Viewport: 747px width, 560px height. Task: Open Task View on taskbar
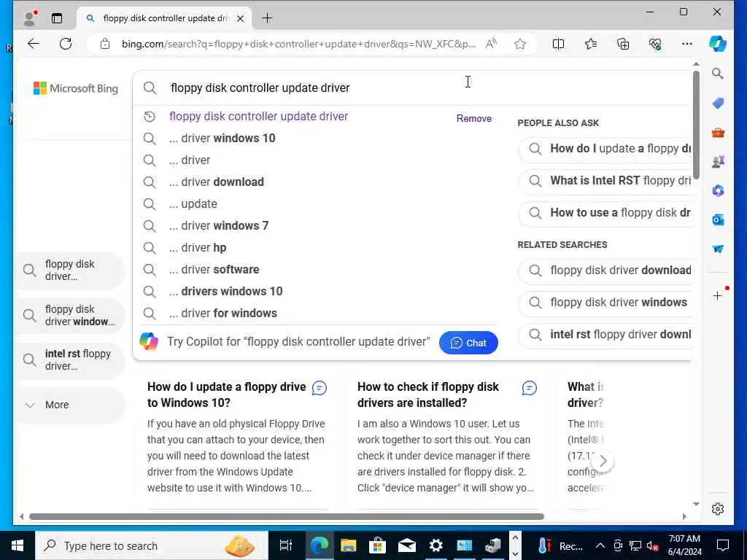point(286,545)
